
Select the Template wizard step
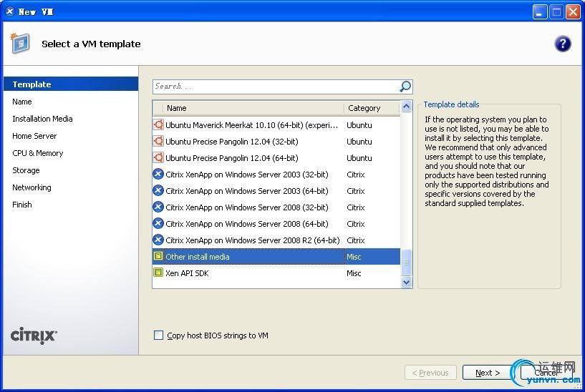click(71, 84)
